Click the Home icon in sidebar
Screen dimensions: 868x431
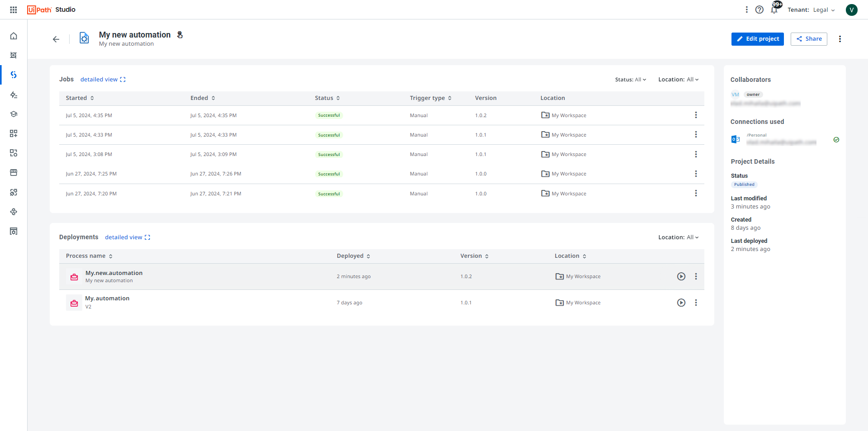tap(14, 36)
